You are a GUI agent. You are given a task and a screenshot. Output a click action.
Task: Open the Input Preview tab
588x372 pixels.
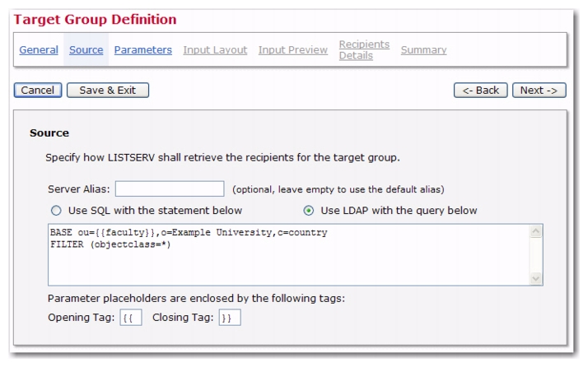(x=293, y=50)
